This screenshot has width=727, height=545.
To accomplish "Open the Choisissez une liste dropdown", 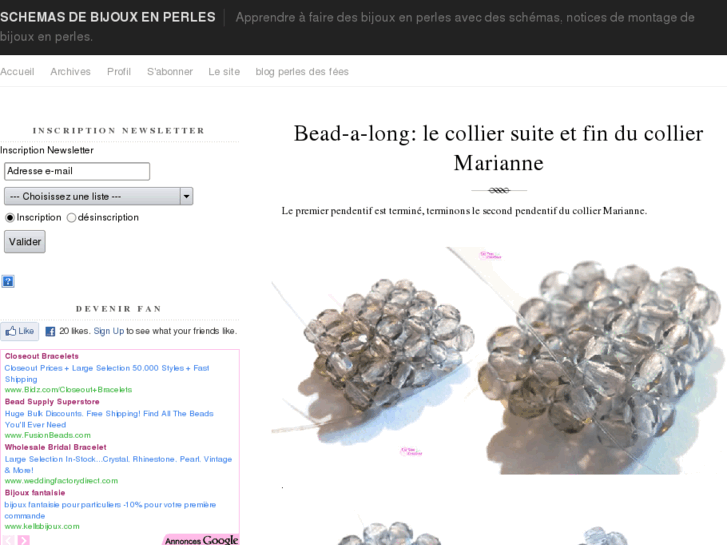I will pos(98,196).
